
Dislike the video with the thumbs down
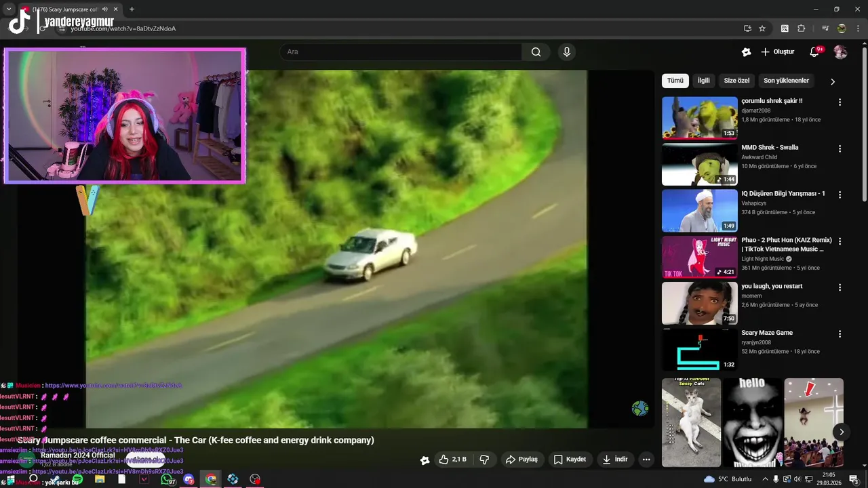click(x=484, y=460)
